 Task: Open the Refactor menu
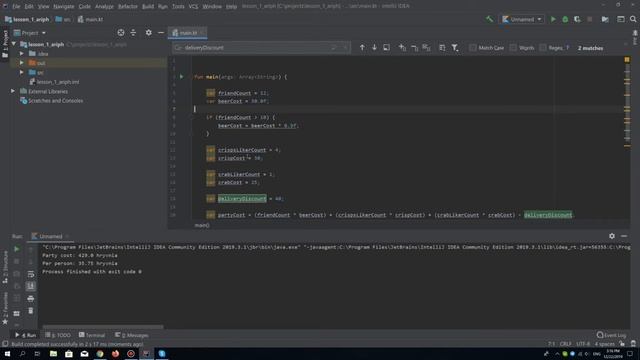[128, 6]
